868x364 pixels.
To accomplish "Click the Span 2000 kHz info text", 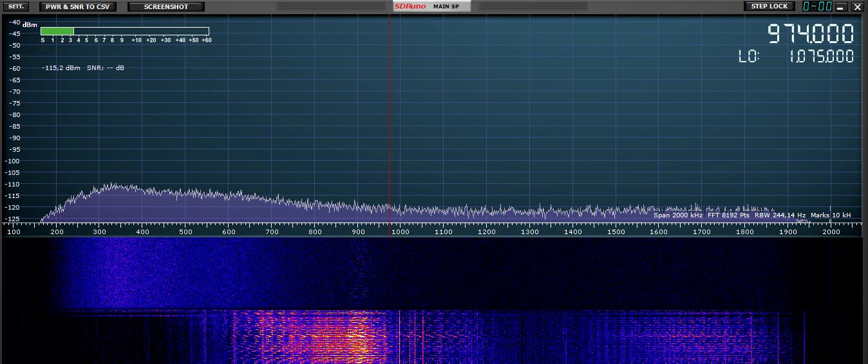I will pyautogui.click(x=677, y=215).
